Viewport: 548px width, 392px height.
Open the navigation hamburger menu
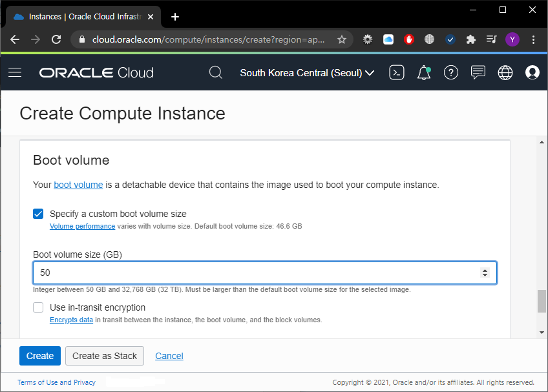[x=15, y=72]
